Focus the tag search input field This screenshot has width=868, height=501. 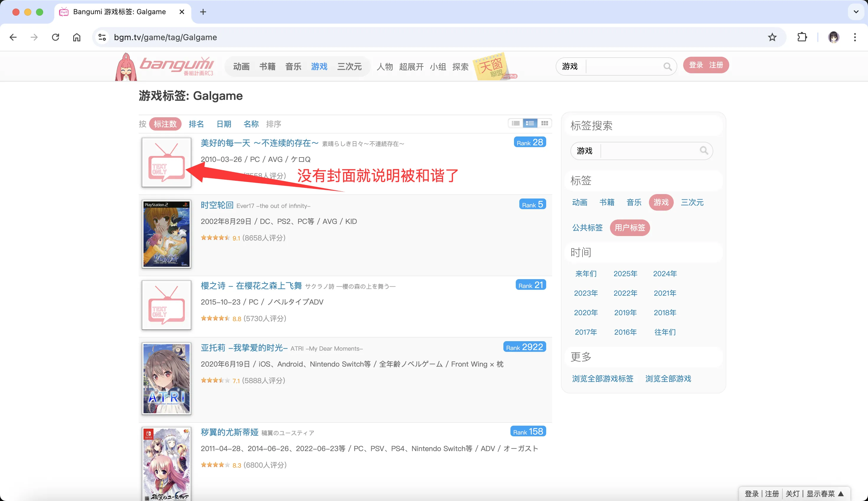point(649,151)
